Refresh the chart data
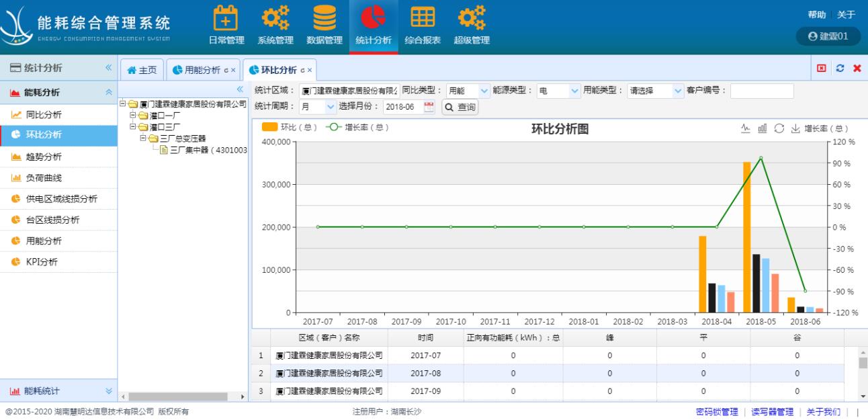This screenshot has height=420, width=868. point(779,128)
